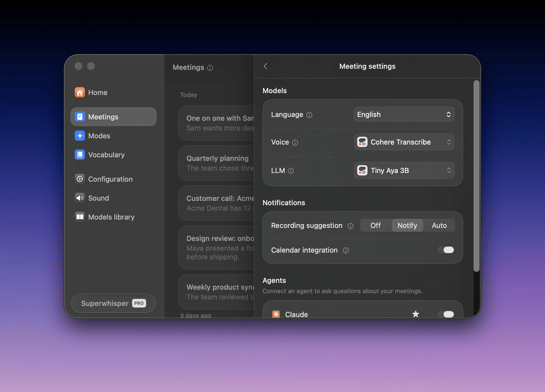Viewport: 545px width, 392px height.
Task: Set Recording suggestion to Auto
Action: pyautogui.click(x=439, y=226)
